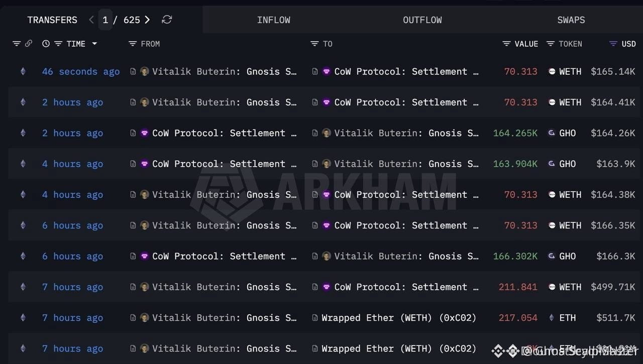
Task: Click the clock icon beside TIME
Action: point(46,44)
